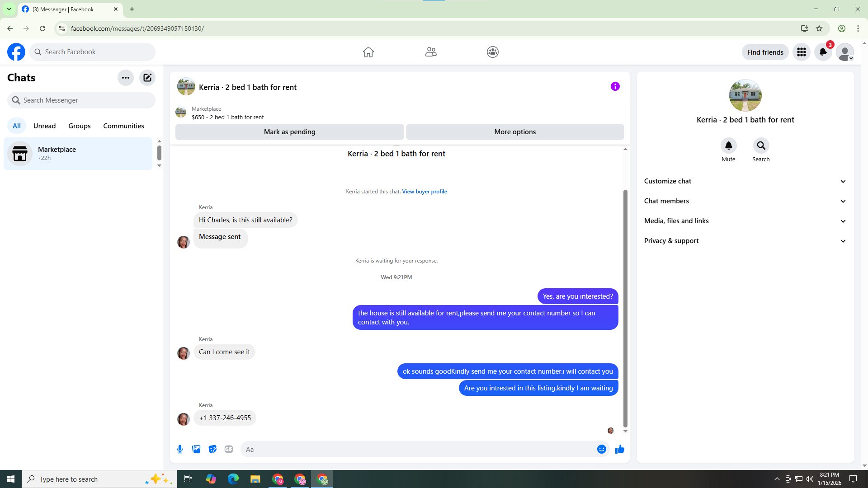868x488 pixels.
Task: Start a new message with compose icon
Action: [x=147, y=78]
